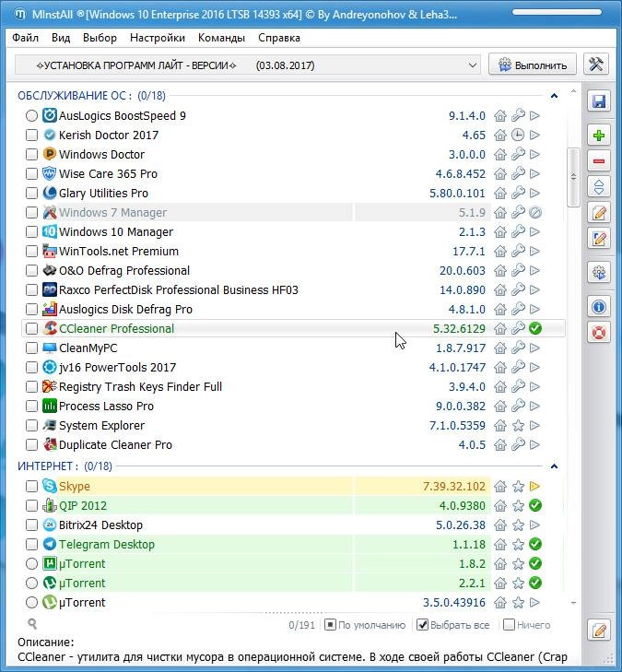Click the Выполнить button
This screenshot has width=622, height=672.
pos(533,65)
